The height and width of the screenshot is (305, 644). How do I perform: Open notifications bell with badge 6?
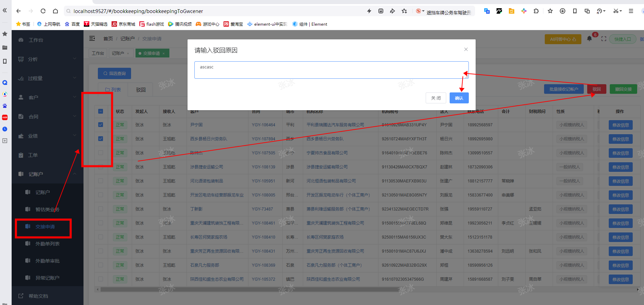point(589,39)
